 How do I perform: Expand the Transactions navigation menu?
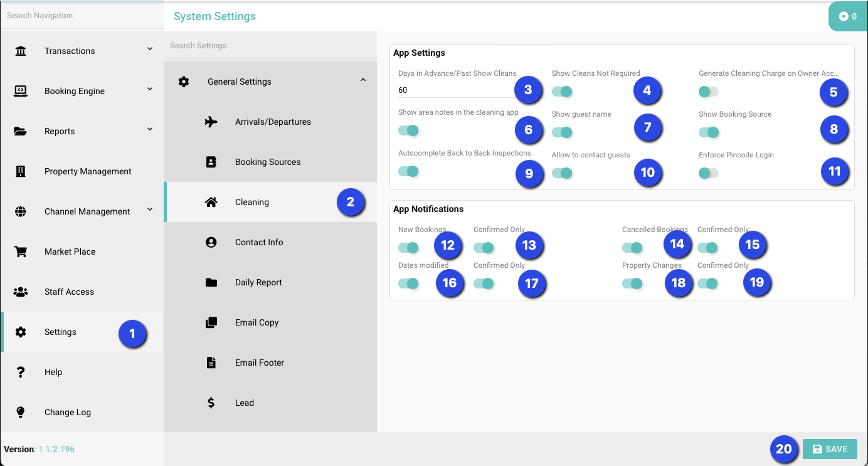[x=150, y=49]
